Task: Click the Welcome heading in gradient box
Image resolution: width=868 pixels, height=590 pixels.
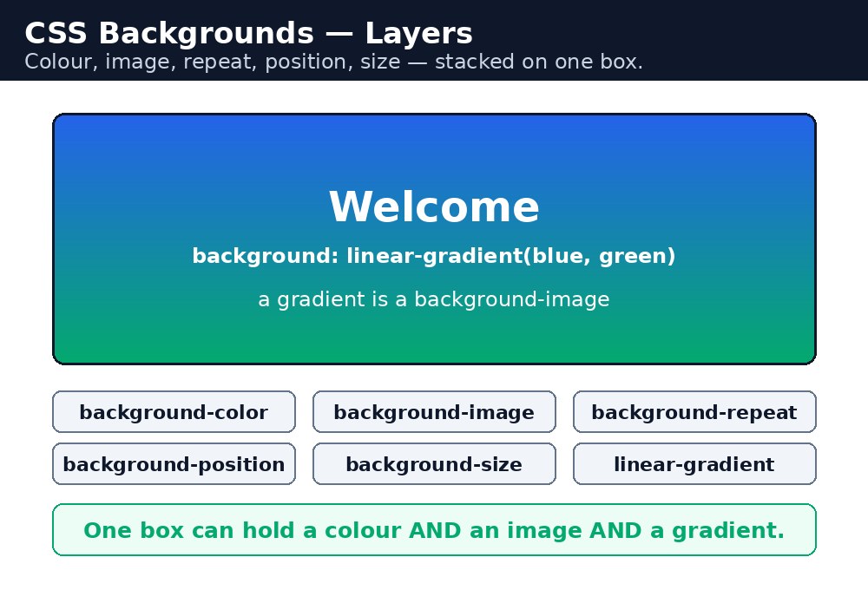Action: (x=434, y=207)
